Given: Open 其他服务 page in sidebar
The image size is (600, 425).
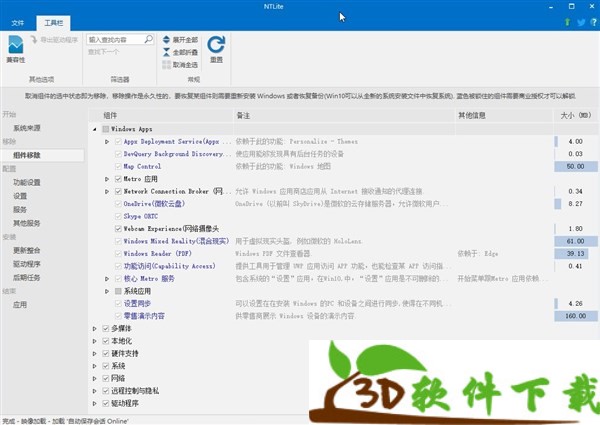Looking at the screenshot, I should tap(27, 223).
